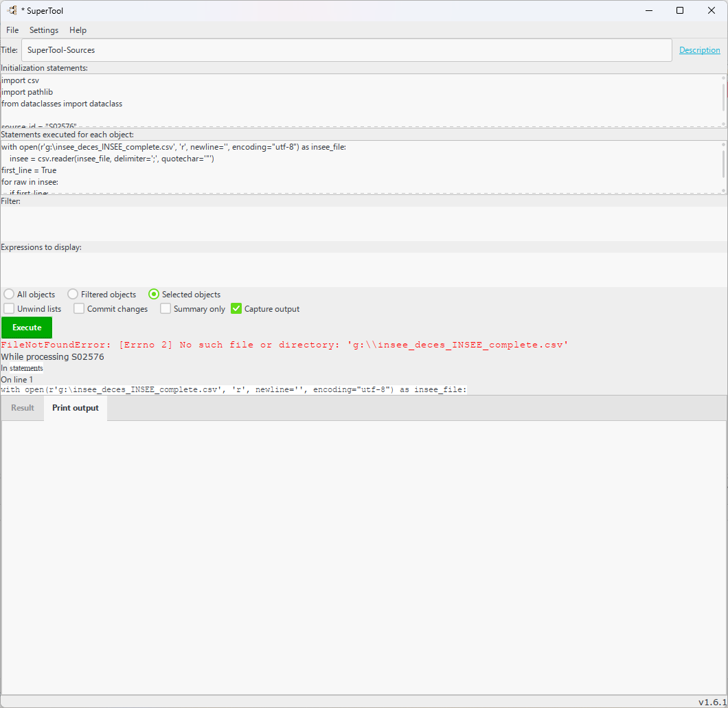Viewport: 728px width, 708px height.
Task: Maximize the SuperTool window
Action: click(680, 10)
